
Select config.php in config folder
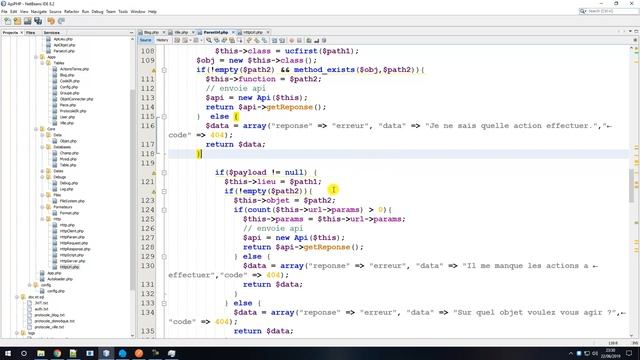(56, 291)
